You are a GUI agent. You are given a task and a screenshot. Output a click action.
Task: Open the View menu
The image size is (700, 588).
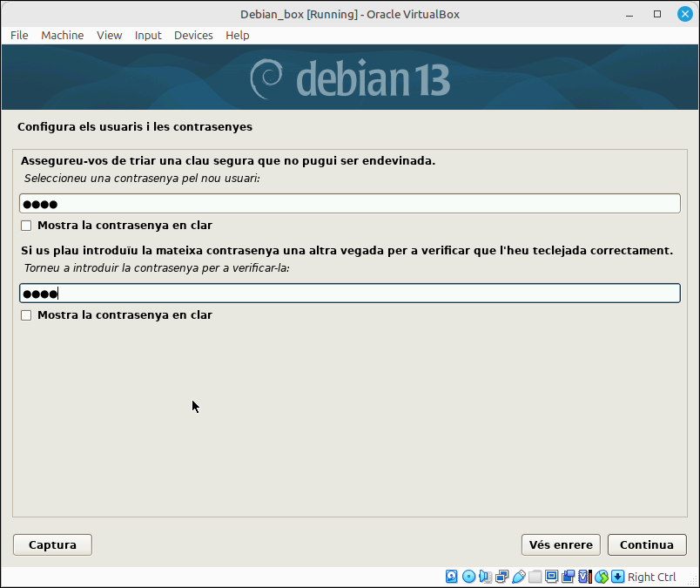pyautogui.click(x=110, y=36)
